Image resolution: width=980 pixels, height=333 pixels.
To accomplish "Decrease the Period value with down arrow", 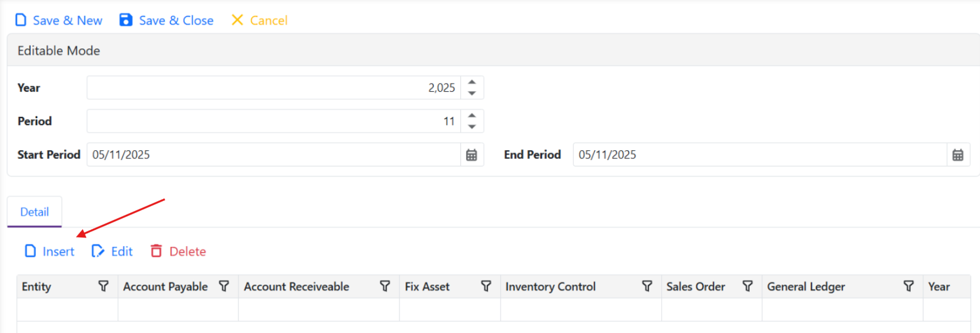I will pyautogui.click(x=472, y=127).
